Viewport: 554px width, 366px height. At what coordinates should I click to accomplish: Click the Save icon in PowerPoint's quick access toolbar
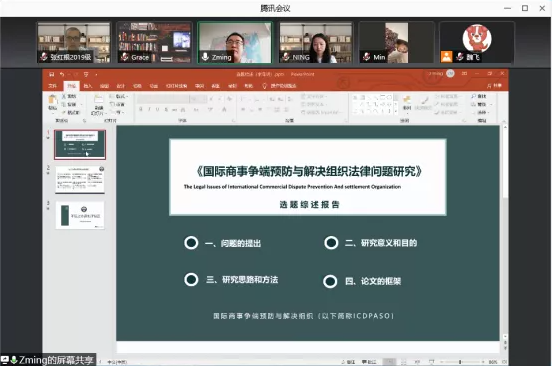pos(52,74)
